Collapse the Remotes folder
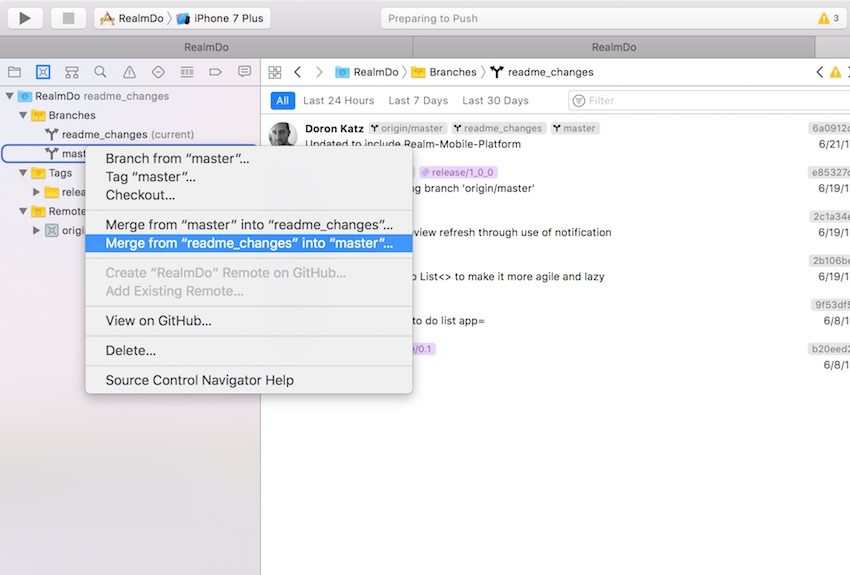 click(23, 211)
